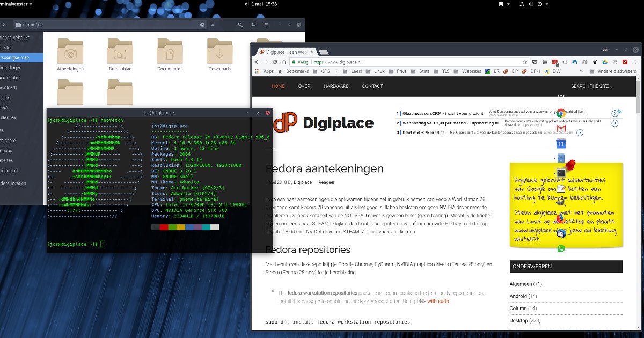Open the Prive bookmark folder
The height and width of the screenshot is (338, 644).
(x=398, y=71)
